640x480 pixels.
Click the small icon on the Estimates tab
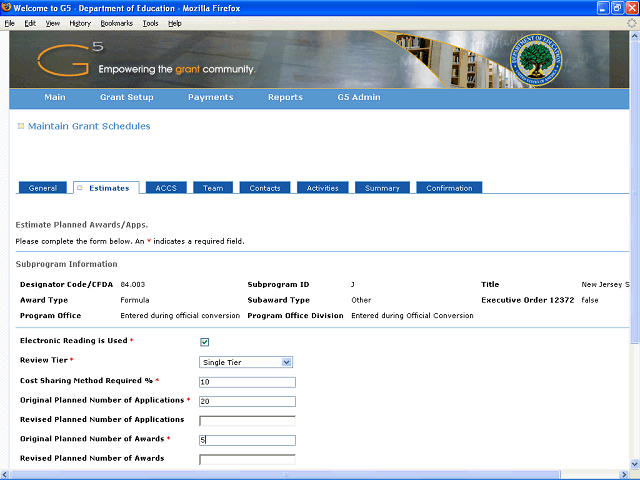pyautogui.click(x=80, y=188)
